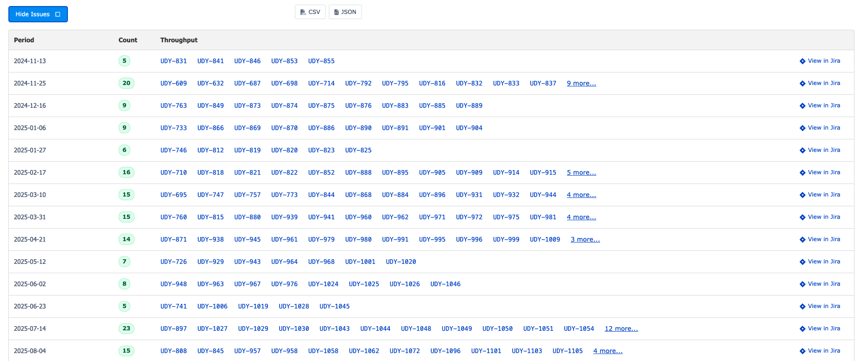The height and width of the screenshot is (361, 868).
Task: Expand '12 more...' issues in 2025-07-14 row
Action: coord(621,328)
